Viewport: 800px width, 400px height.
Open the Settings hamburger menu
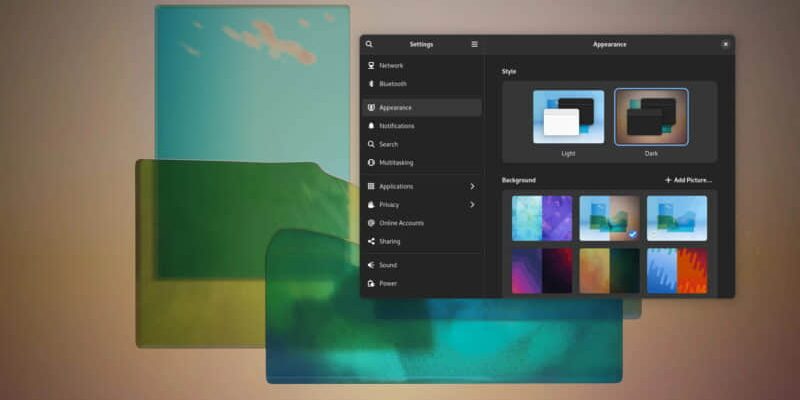pos(474,44)
